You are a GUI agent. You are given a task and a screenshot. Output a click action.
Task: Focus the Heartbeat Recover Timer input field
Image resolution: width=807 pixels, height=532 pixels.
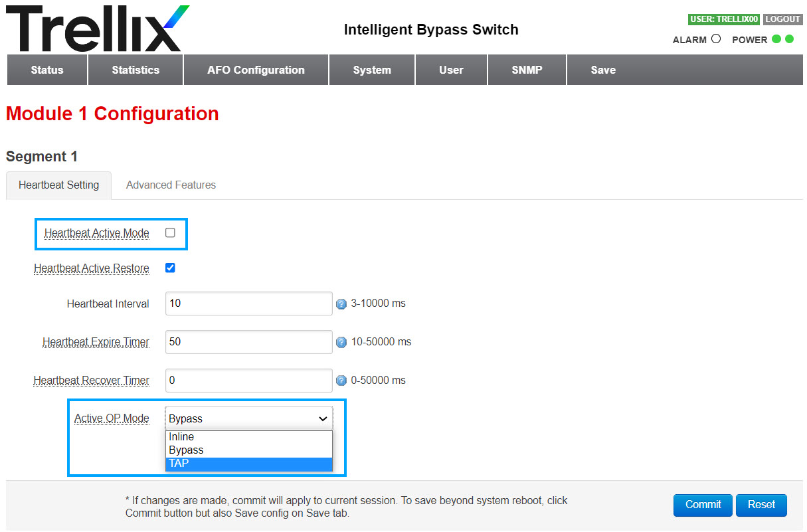[x=248, y=381]
